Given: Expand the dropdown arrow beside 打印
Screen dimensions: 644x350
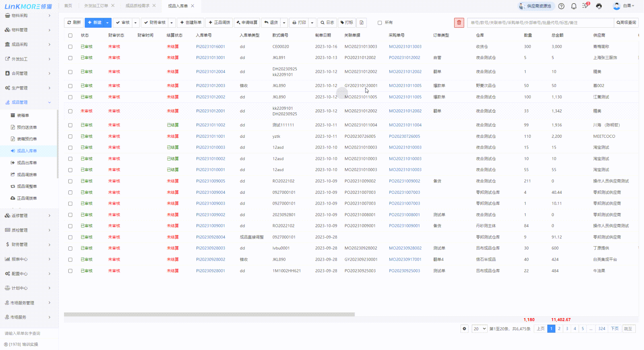Looking at the screenshot, I should coord(312,22).
